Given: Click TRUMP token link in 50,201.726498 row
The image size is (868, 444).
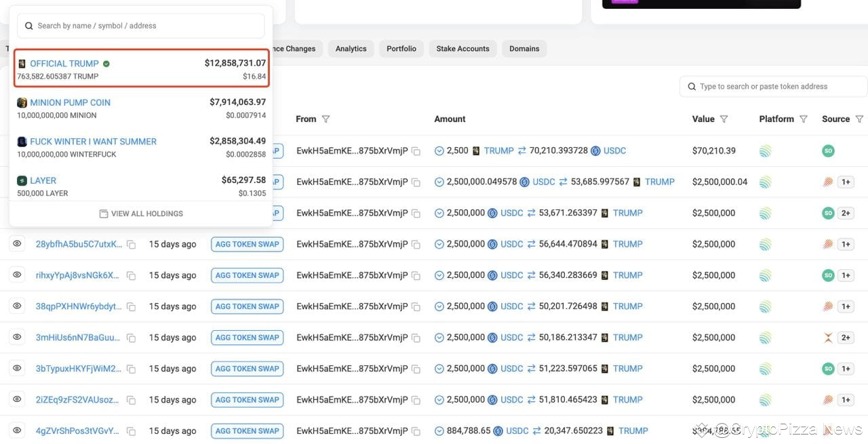Looking at the screenshot, I should (x=627, y=306).
